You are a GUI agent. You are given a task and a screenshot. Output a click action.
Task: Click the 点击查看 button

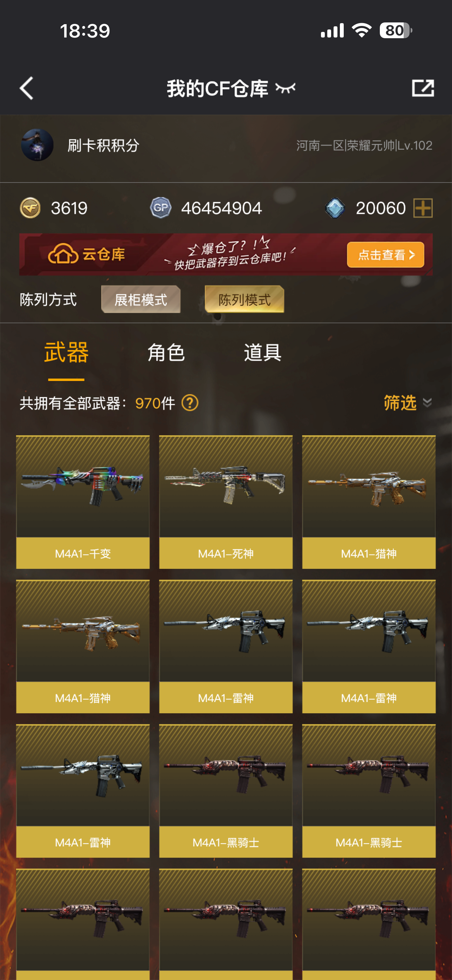385,254
